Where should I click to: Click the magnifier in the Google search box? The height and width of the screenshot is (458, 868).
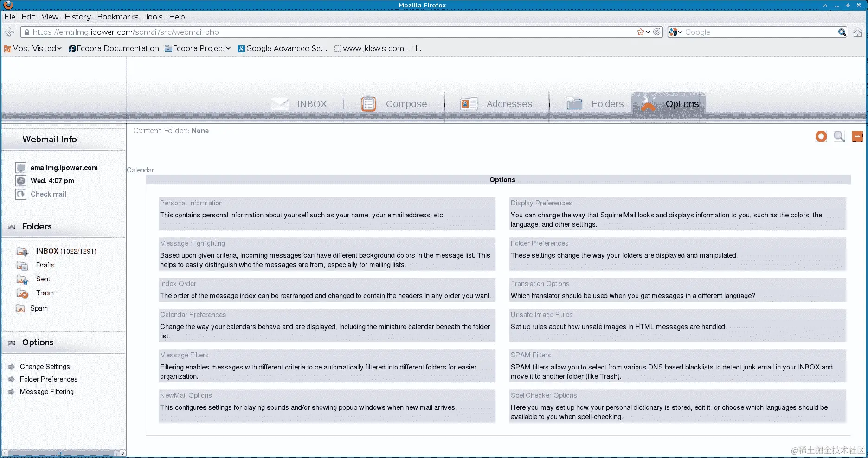click(x=842, y=32)
